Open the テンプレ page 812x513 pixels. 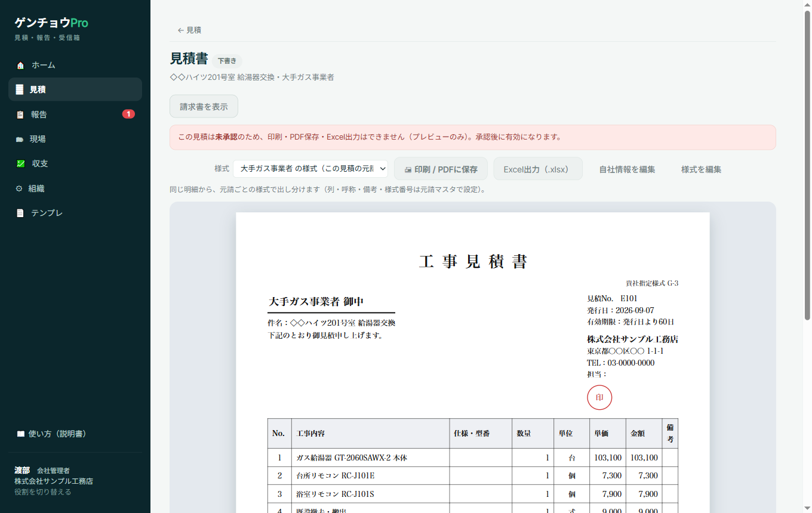pos(75,213)
